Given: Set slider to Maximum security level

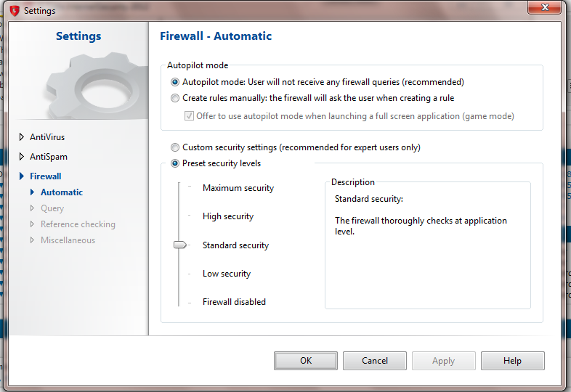Looking at the screenshot, I should [x=179, y=188].
